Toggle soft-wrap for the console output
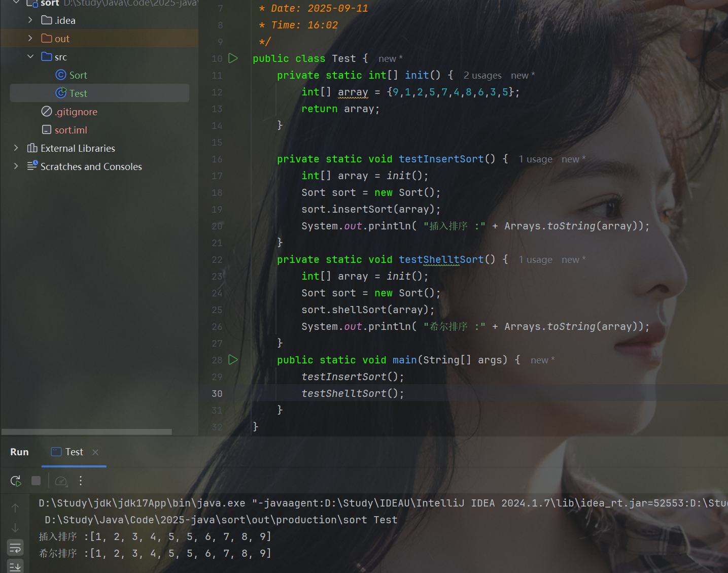This screenshot has width=728, height=573. pos(15,548)
